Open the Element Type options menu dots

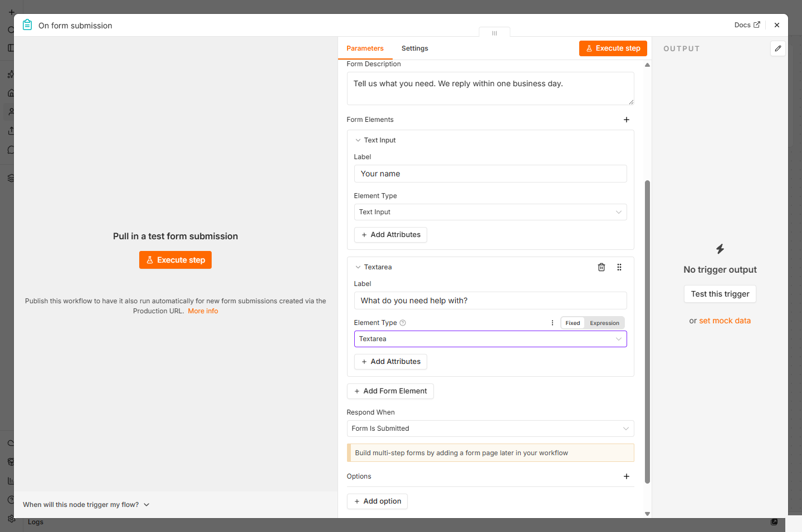552,323
